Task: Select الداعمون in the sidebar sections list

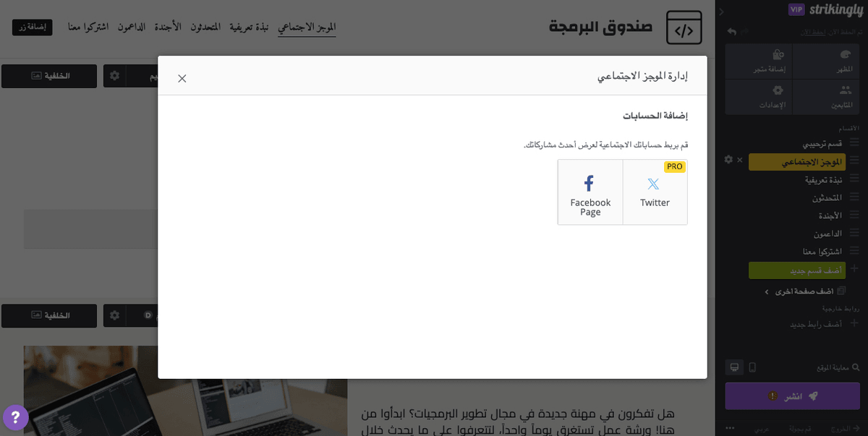Action: click(827, 234)
